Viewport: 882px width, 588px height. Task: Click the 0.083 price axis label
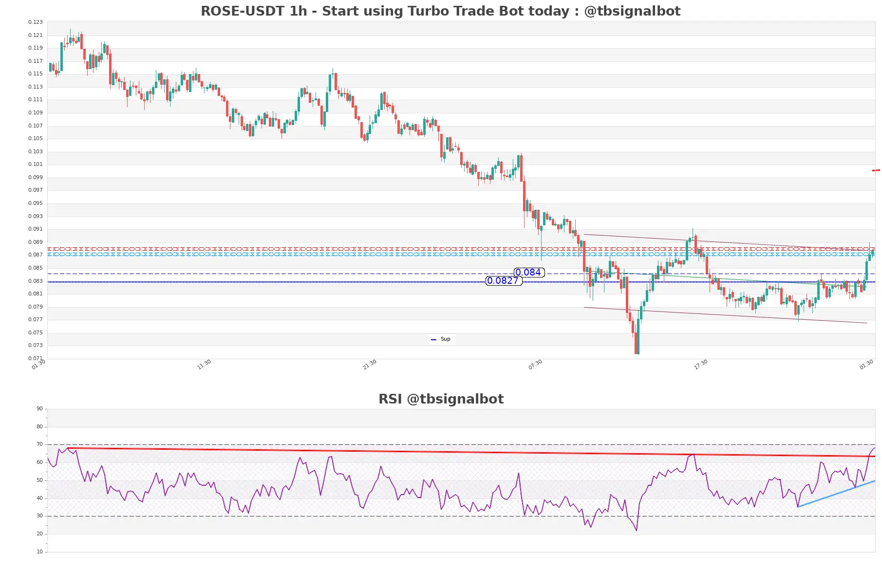pos(35,281)
